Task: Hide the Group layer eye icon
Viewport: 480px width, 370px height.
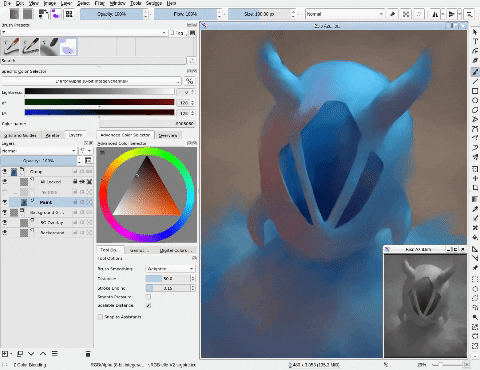Action: 5,171
